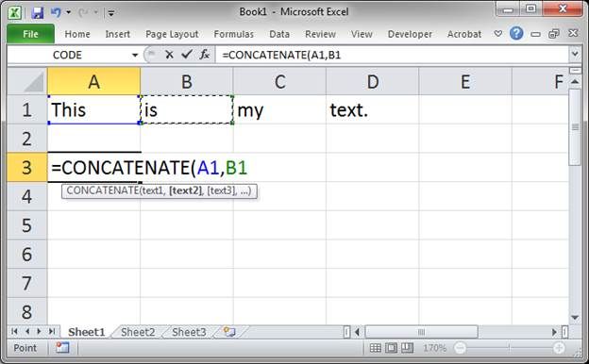Open Excel Help question mark icon

click(x=516, y=33)
